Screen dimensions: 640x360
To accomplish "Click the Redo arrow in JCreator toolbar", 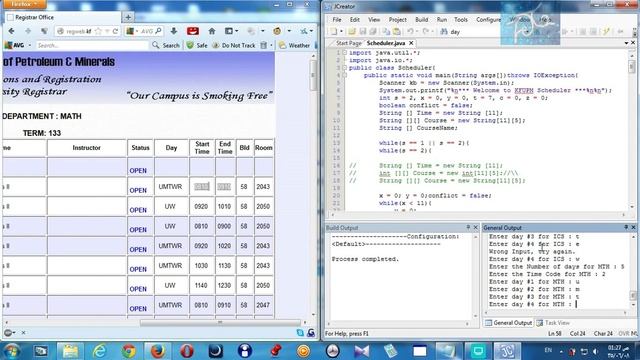I will pyautogui.click(x=425, y=31).
